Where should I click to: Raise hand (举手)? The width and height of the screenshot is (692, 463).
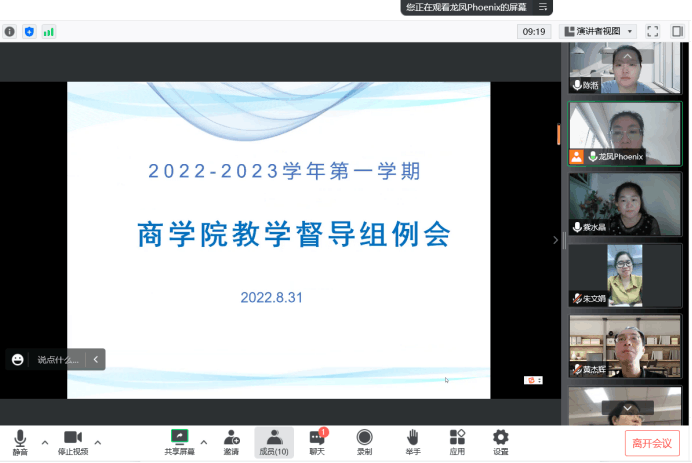[413, 442]
